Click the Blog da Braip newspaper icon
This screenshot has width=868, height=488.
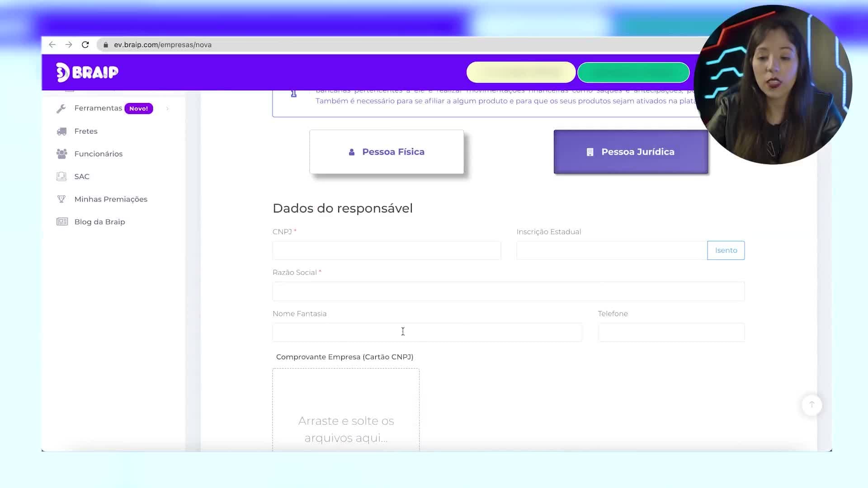(x=62, y=221)
